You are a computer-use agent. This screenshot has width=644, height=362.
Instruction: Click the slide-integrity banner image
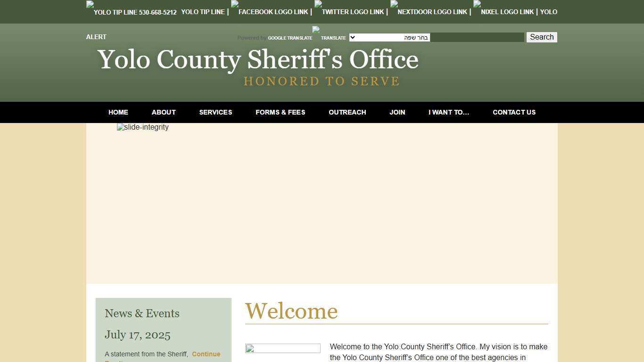pos(142,127)
